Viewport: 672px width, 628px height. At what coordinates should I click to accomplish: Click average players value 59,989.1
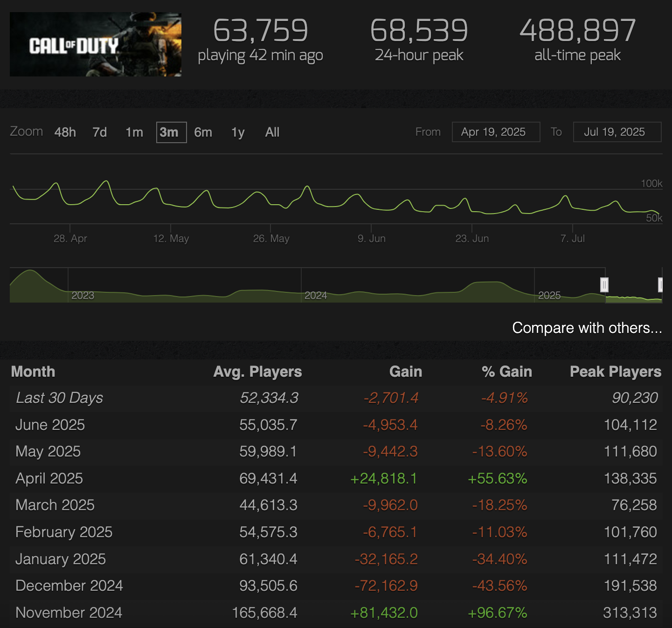[x=268, y=451]
